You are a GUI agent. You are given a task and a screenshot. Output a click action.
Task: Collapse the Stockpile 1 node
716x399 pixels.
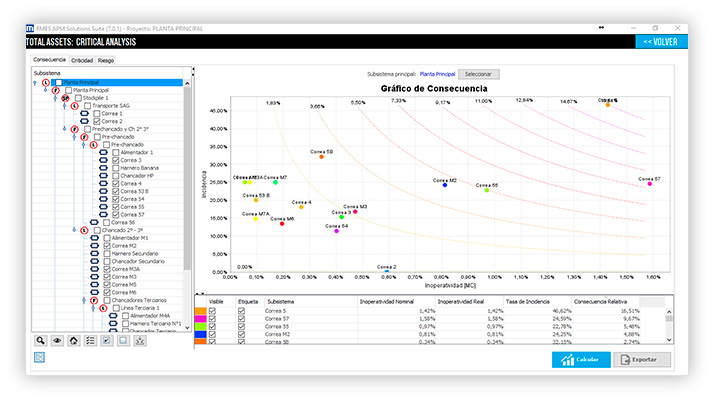click(x=55, y=98)
